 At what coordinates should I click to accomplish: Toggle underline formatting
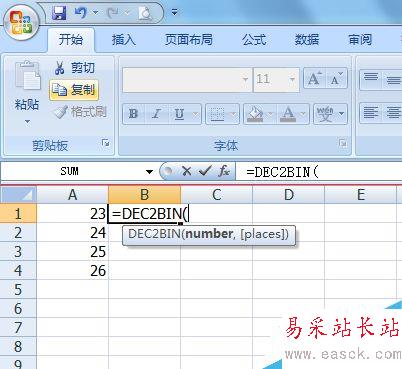pos(179,114)
